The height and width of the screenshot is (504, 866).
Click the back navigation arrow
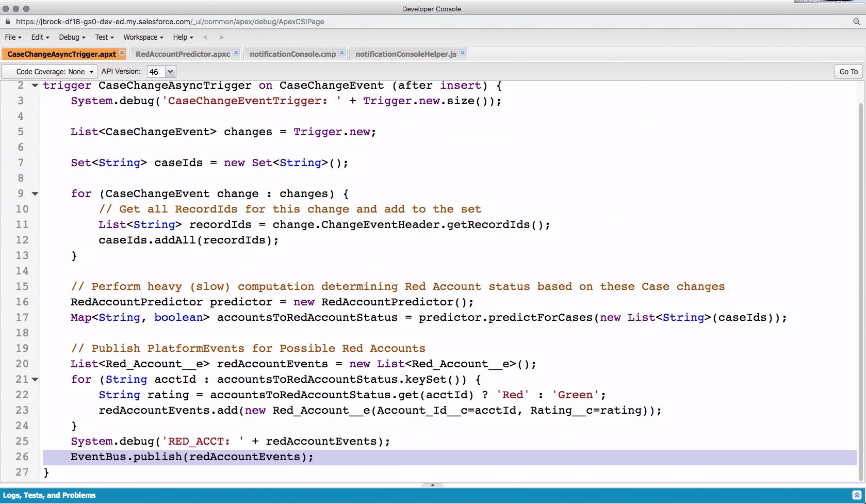205,37
